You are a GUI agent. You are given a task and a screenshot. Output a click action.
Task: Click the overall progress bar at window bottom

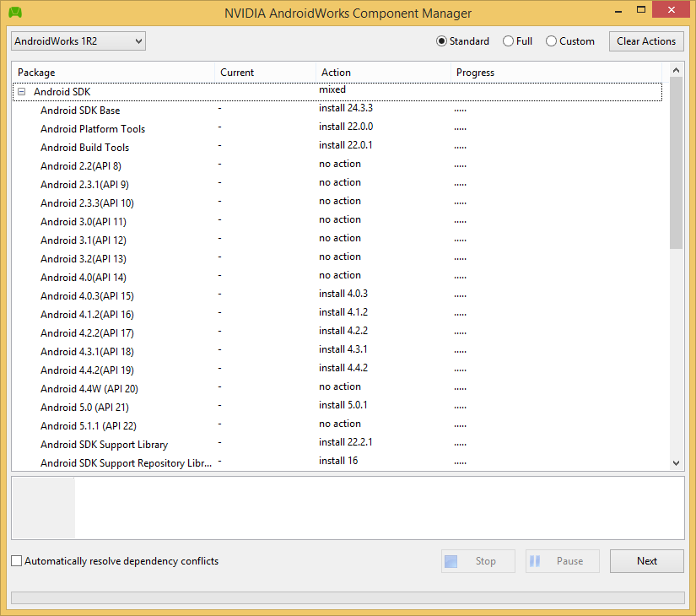click(348, 597)
